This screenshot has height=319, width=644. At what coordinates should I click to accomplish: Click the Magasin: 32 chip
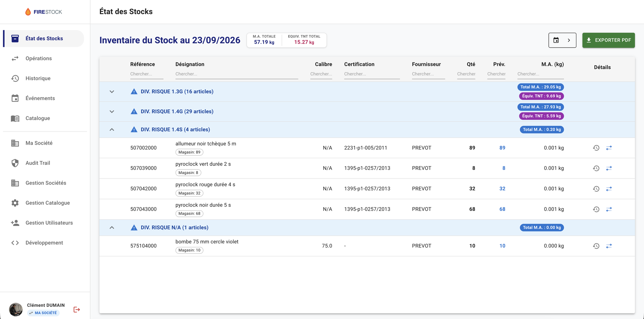click(x=189, y=193)
